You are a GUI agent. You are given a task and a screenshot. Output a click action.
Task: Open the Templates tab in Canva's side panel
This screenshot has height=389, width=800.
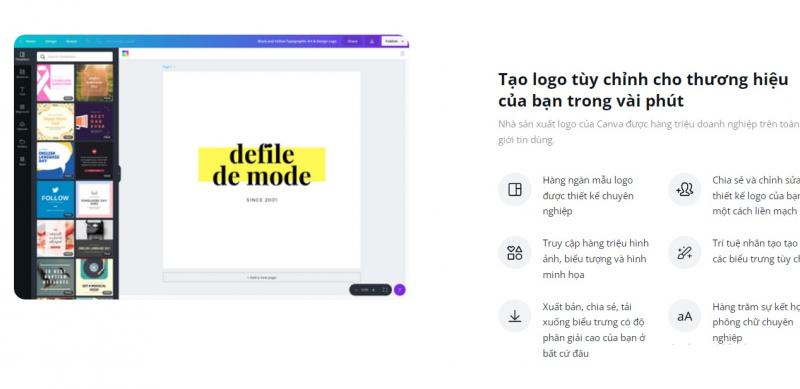pyautogui.click(x=22, y=56)
